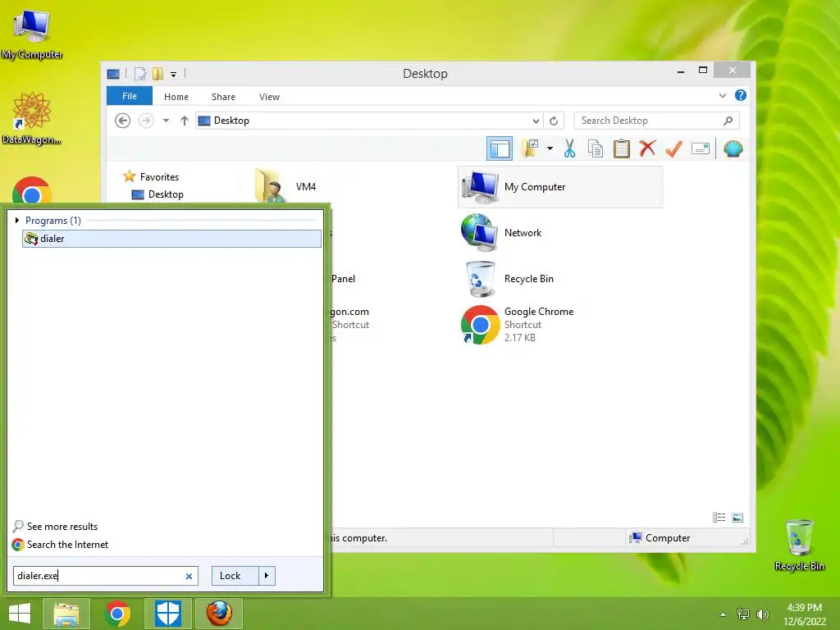Open Explorer help question mark icon
Viewport: 840px width, 630px height.
pos(741,95)
